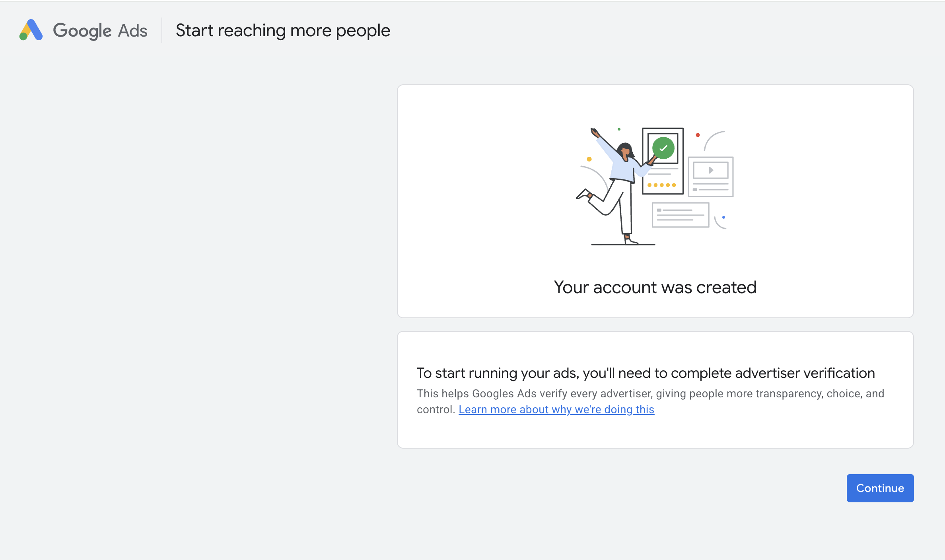Screen dimensions: 945x560
Task: Click the verification description paragraph
Action: click(x=650, y=394)
